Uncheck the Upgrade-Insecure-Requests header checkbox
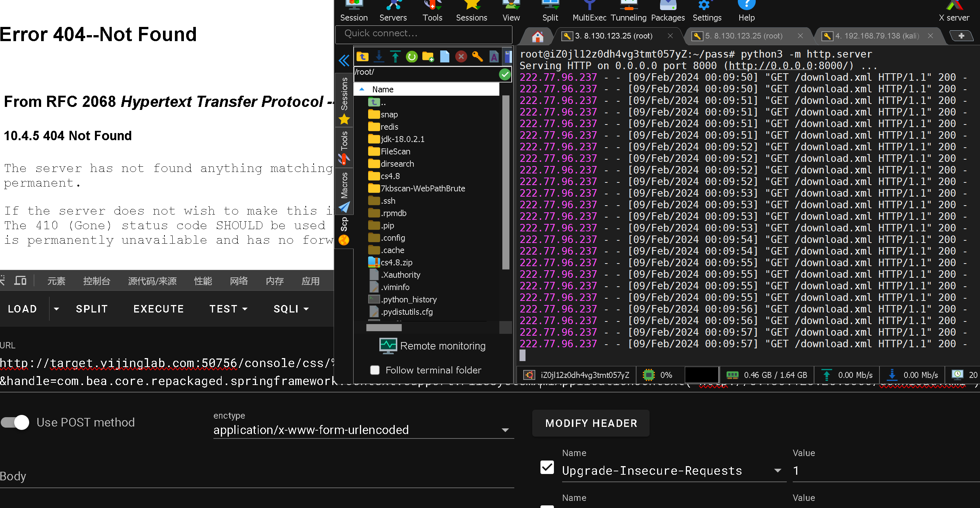This screenshot has width=980, height=508. (x=547, y=467)
